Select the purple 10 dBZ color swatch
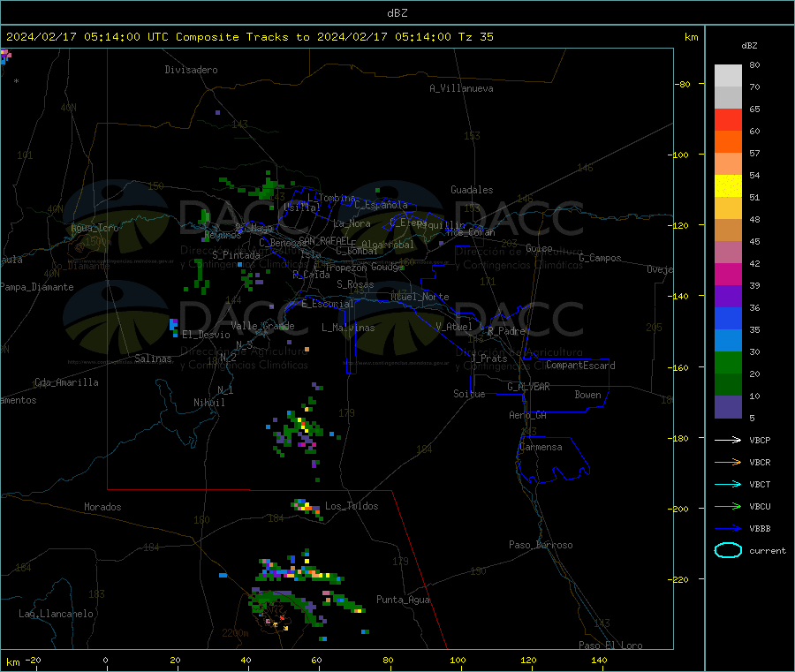 [x=728, y=407]
